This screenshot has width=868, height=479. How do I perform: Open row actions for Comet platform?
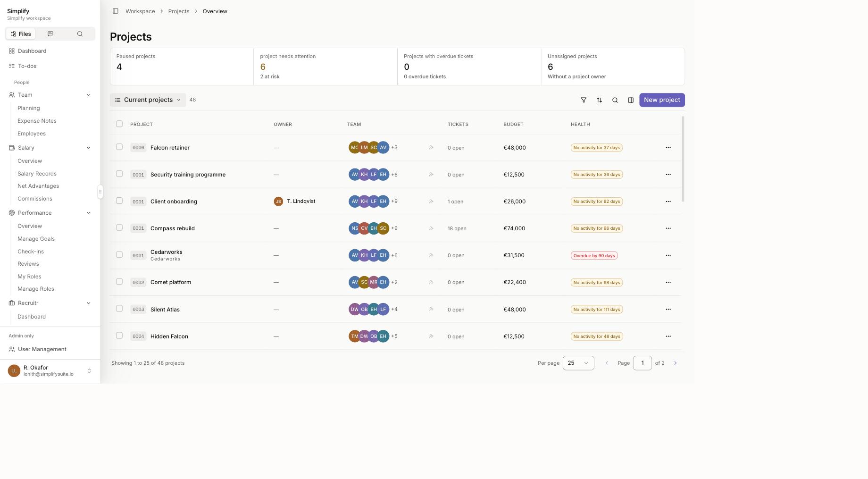click(x=668, y=282)
